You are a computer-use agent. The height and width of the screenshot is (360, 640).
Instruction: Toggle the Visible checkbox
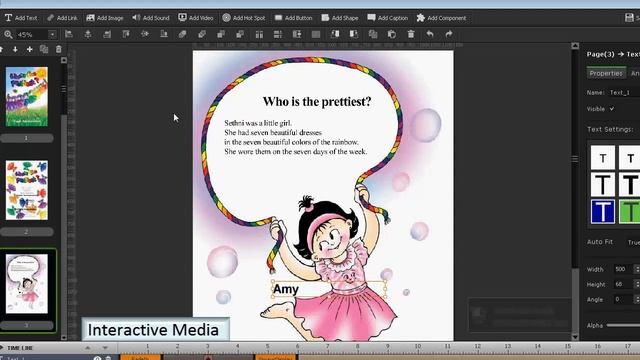coord(611,109)
